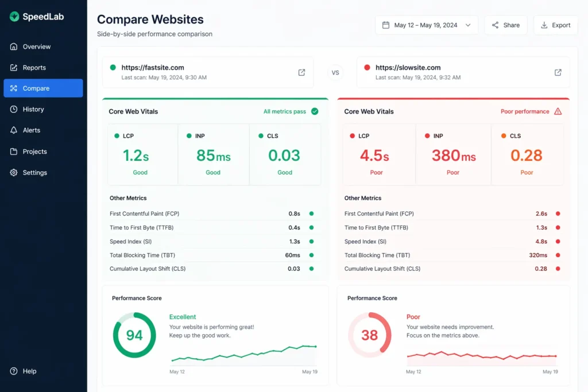This screenshot has width=588, height=392.
Task: Click the Poor performance text
Action: 525,111
